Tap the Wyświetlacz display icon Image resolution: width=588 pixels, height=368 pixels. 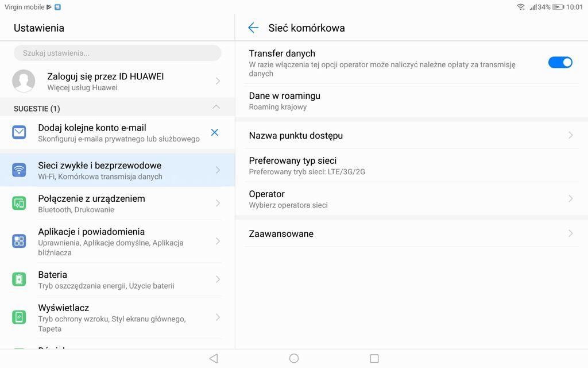point(19,317)
